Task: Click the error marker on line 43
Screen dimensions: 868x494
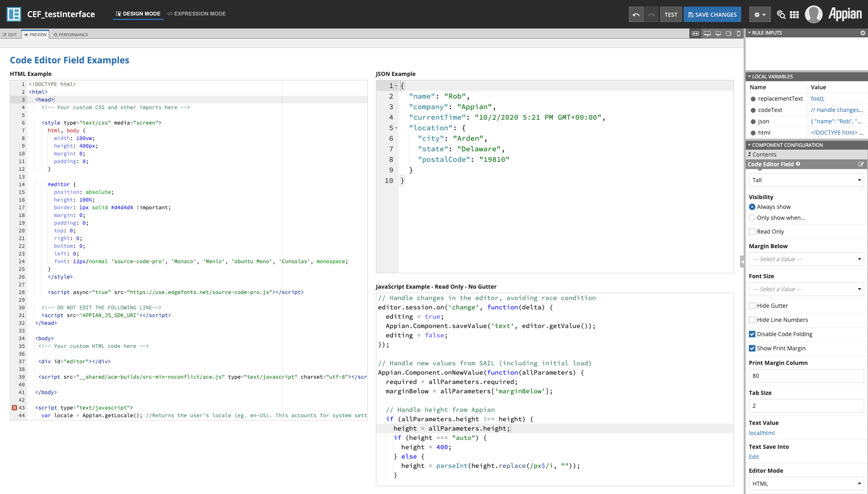Action: [14, 407]
